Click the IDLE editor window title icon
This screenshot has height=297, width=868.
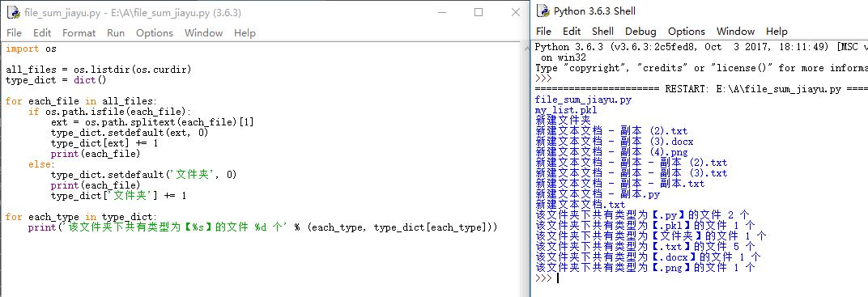click(x=13, y=12)
